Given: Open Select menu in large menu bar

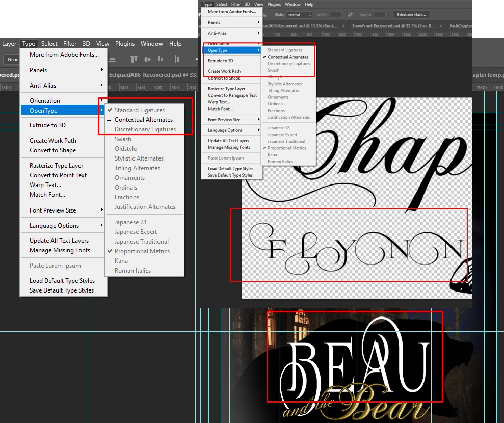Looking at the screenshot, I should click(49, 44).
